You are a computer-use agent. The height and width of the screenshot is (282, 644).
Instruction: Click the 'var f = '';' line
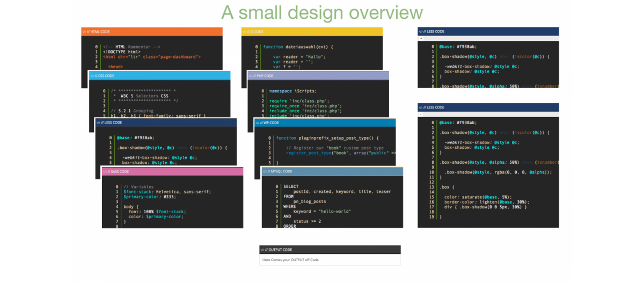coord(287,67)
